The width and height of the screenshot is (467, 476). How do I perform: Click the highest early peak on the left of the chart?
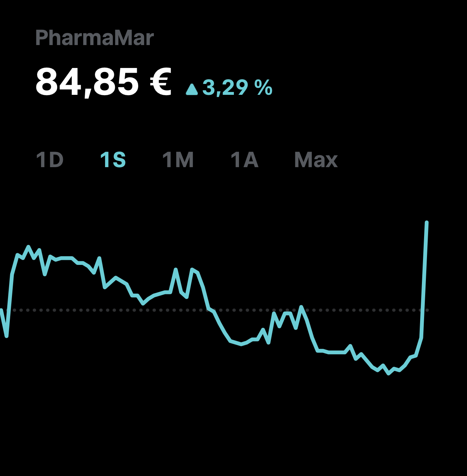pyautogui.click(x=28, y=247)
